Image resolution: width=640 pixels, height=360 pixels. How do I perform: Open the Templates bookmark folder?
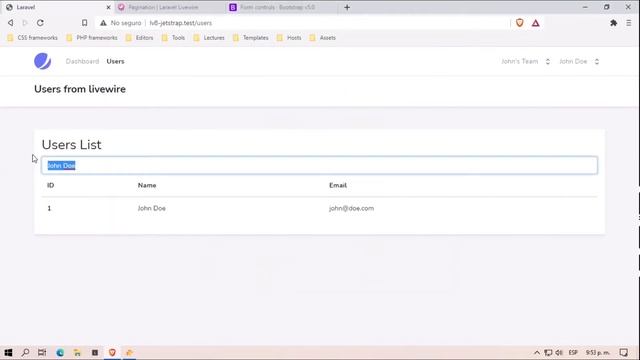tap(251, 38)
